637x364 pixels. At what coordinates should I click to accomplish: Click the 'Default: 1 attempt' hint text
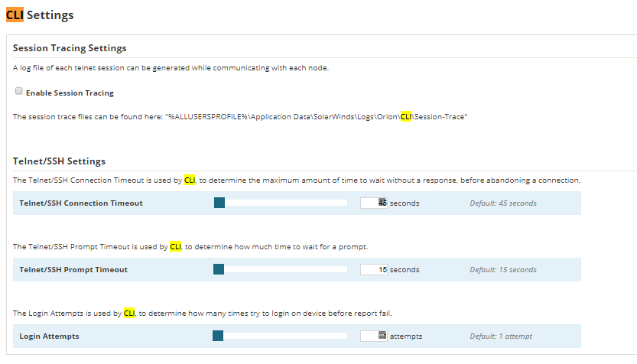point(500,336)
